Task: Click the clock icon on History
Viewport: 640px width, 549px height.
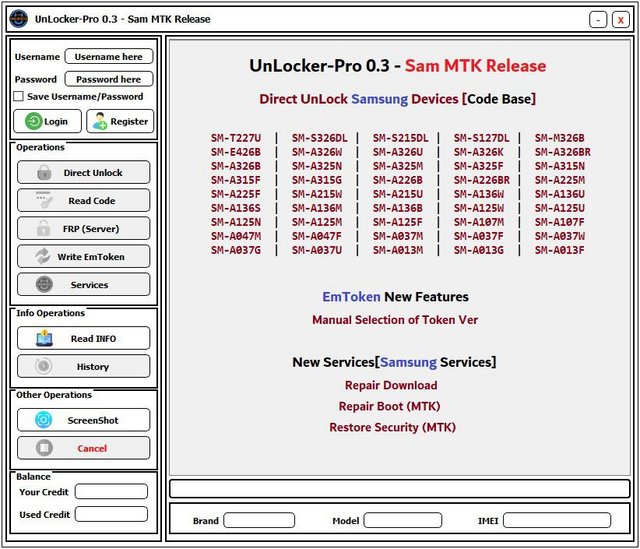Action: (43, 366)
